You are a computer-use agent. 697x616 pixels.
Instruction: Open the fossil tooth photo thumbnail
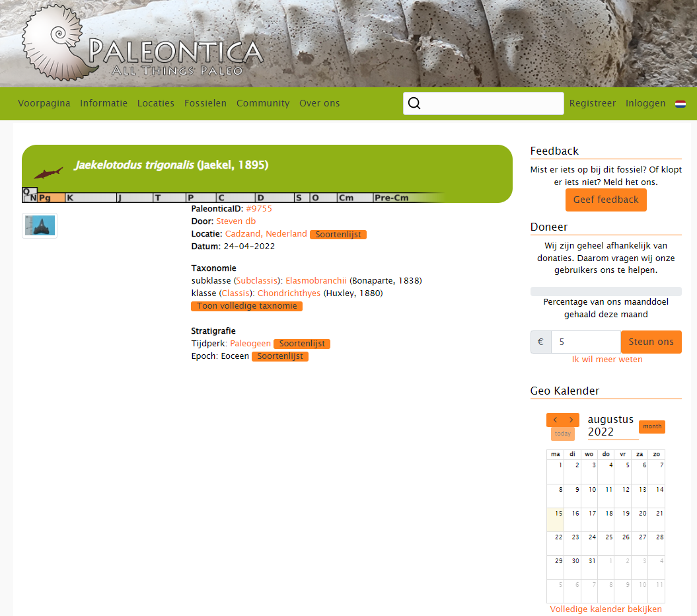[x=40, y=226]
